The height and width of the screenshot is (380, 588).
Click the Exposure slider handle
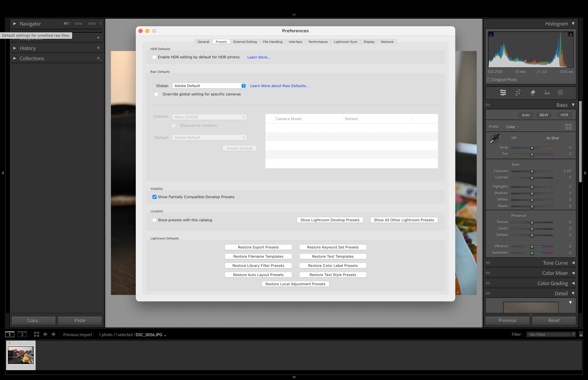(532, 171)
